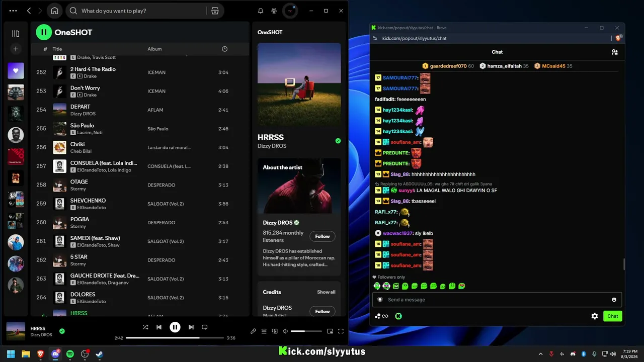Open the miniplayer
The height and width of the screenshot is (362, 644).
[x=330, y=331]
